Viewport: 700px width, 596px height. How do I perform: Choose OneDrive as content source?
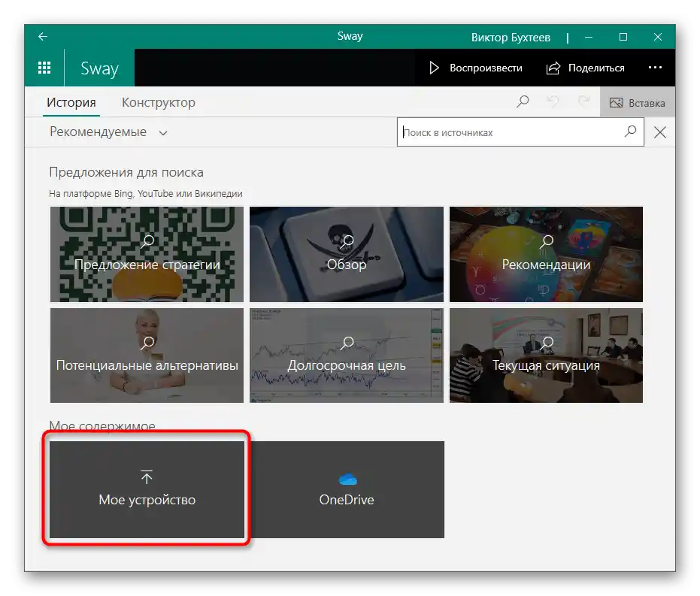click(347, 489)
